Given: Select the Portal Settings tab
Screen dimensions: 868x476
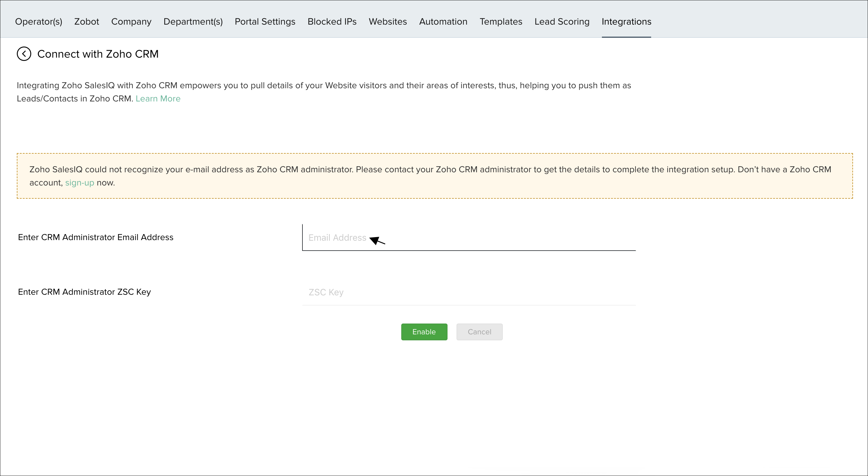Looking at the screenshot, I should point(265,22).
